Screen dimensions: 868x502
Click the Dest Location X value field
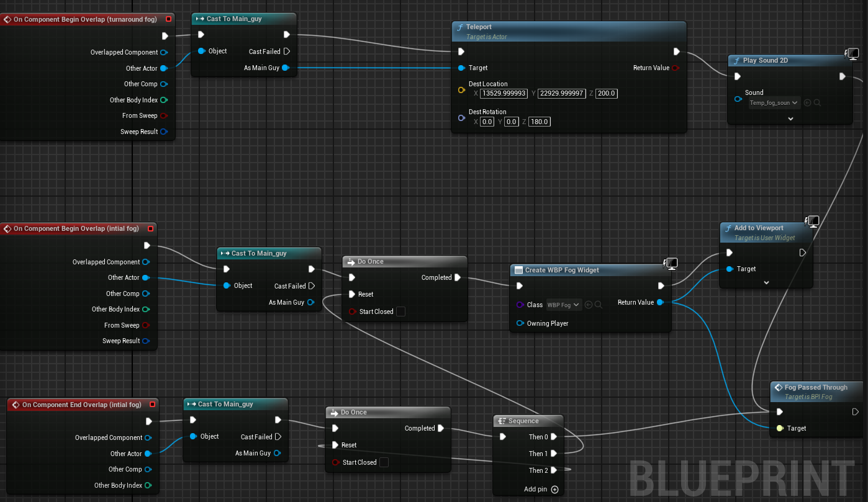click(x=504, y=94)
